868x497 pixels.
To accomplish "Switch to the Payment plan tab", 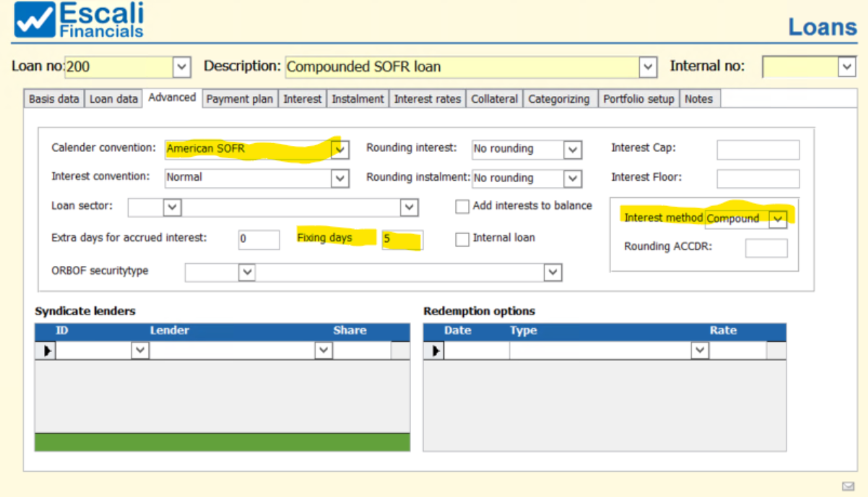I will click(x=240, y=99).
